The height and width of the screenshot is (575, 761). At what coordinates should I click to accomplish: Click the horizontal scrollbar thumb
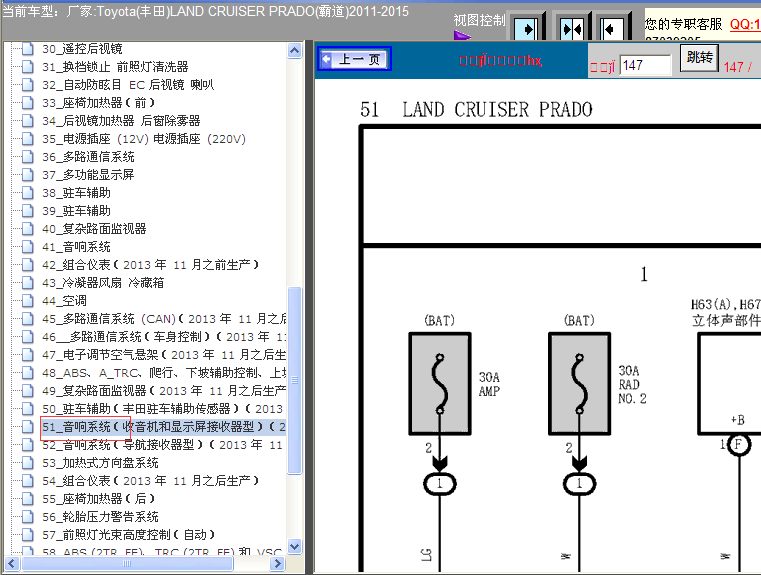(x=128, y=563)
